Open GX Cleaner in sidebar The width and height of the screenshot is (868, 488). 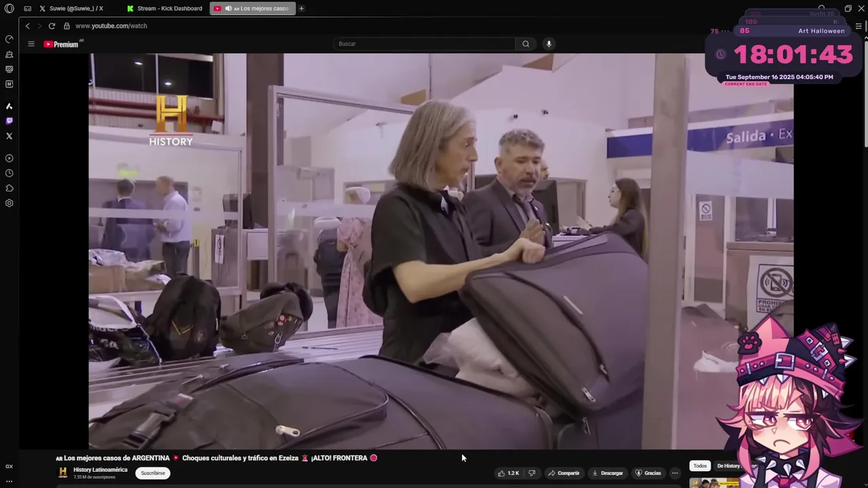coord(9,54)
